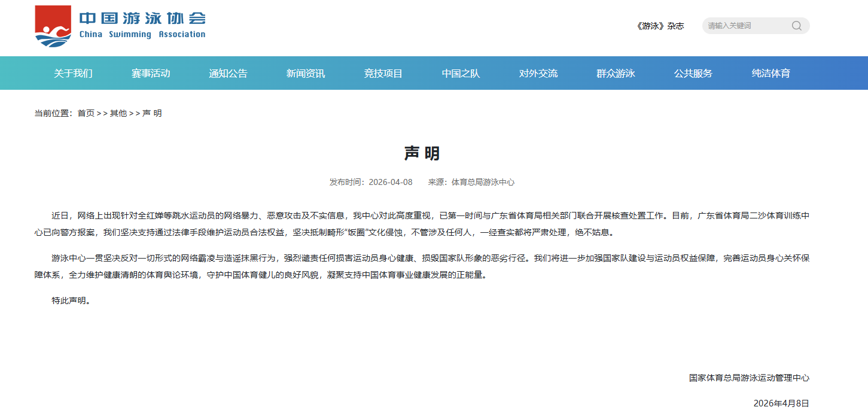Click the 中国游泳协会 site title text
The width and height of the screenshot is (868, 413).
click(x=142, y=19)
